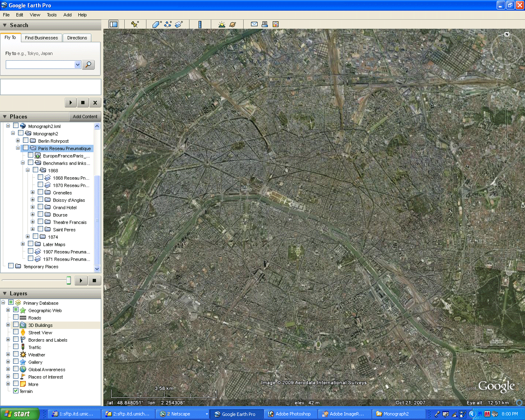The width and height of the screenshot is (525, 420).
Task: Click the North indicator on compass
Action: click(507, 34)
